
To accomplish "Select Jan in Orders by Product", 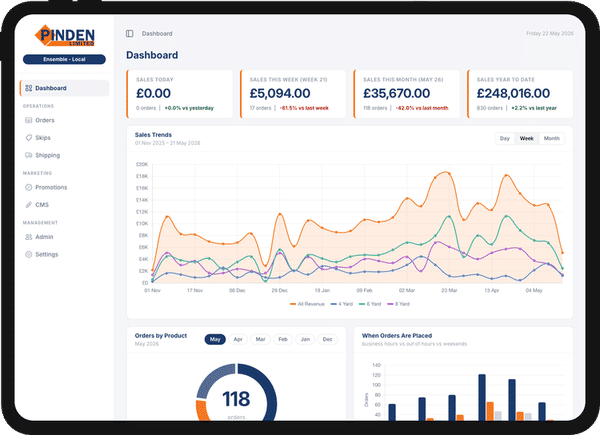I will tap(305, 339).
